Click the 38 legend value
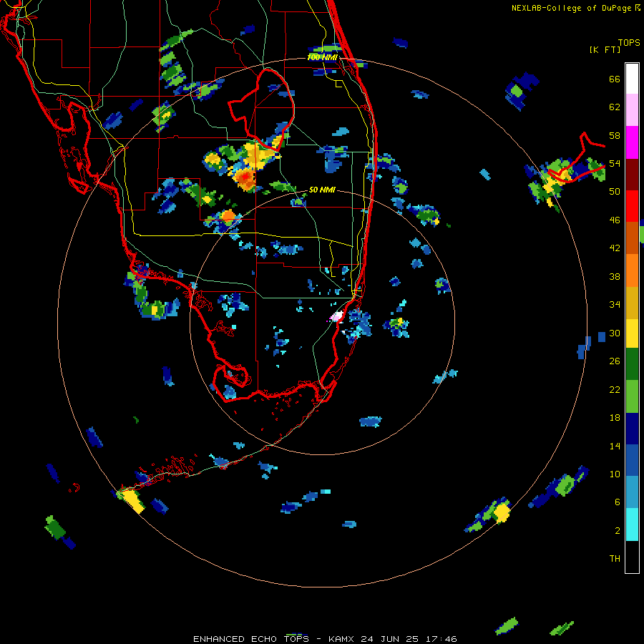644x644 pixels. pyautogui.click(x=615, y=276)
